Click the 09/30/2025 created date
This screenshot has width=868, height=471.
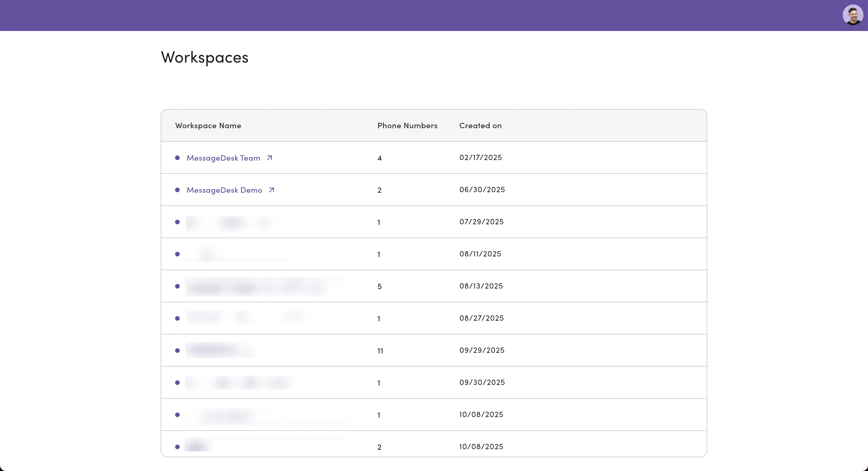coord(482,382)
